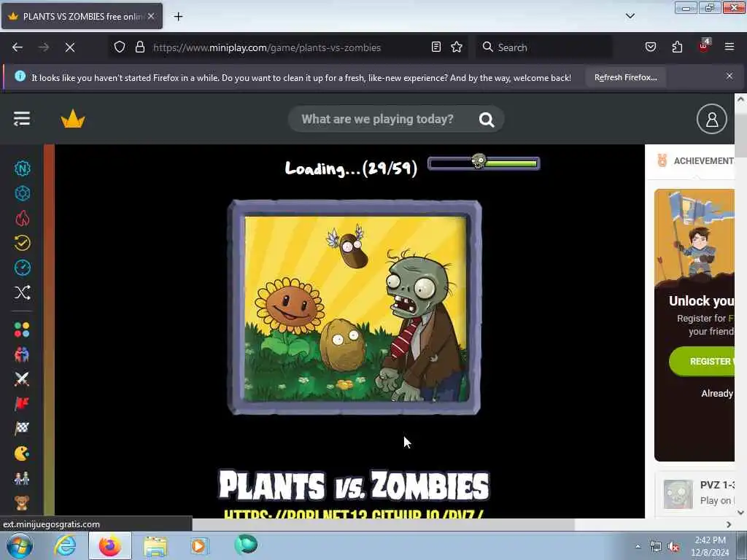Click the green REGISTER button
The height and width of the screenshot is (560, 747).
tap(702, 362)
